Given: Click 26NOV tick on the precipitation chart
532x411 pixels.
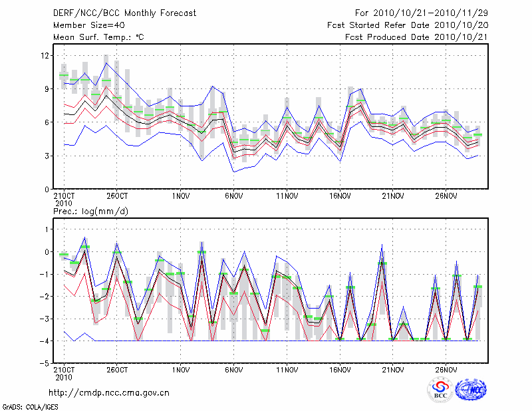Looking at the screenshot, I should click(x=446, y=370).
